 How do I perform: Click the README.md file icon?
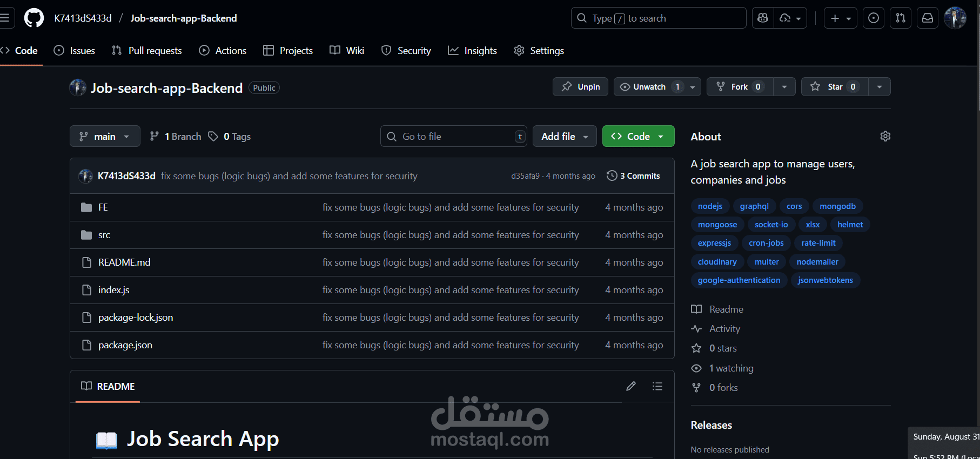86,262
